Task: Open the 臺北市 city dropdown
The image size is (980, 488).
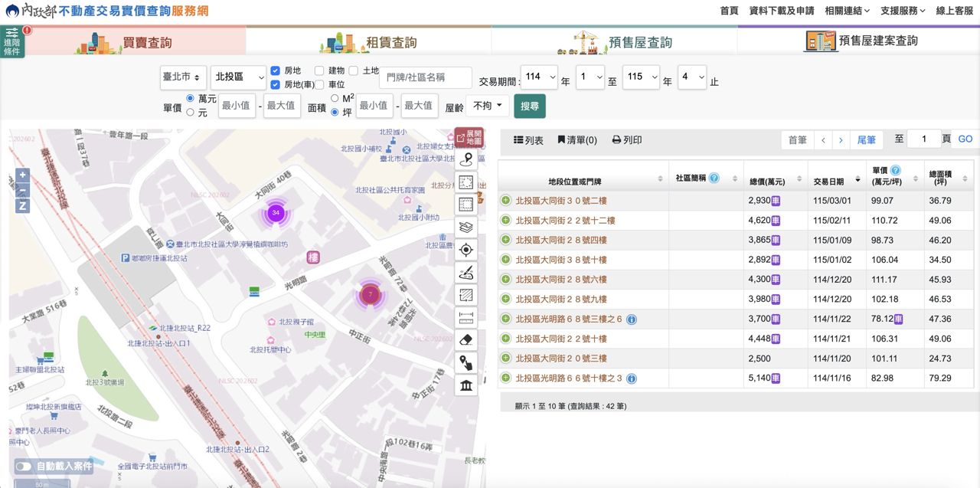Action: coord(183,77)
